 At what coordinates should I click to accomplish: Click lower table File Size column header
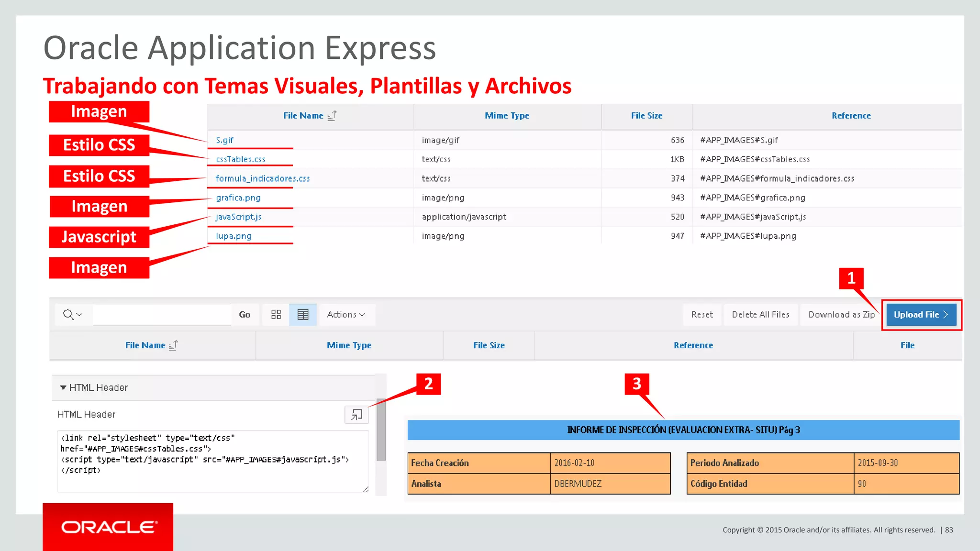tap(489, 345)
